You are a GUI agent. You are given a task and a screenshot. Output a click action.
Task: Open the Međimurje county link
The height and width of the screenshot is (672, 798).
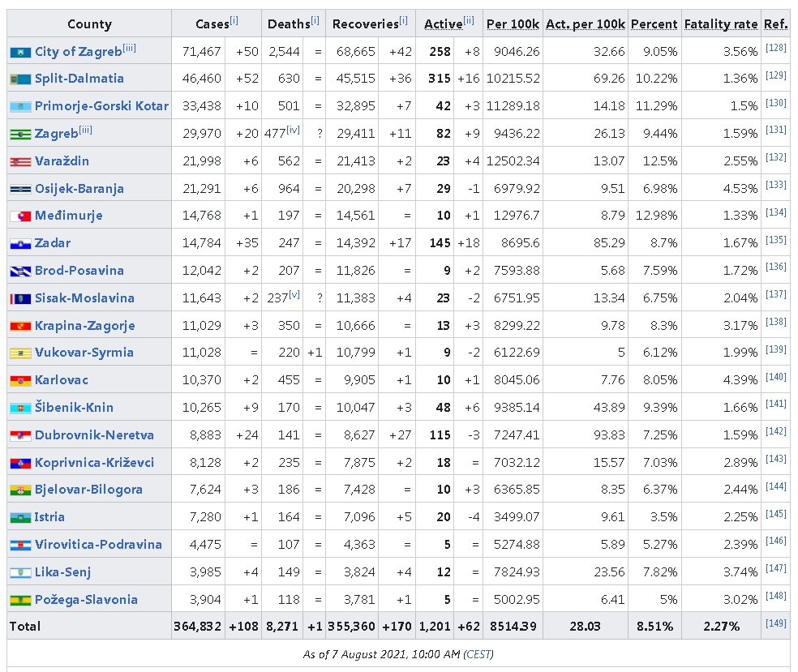[69, 216]
